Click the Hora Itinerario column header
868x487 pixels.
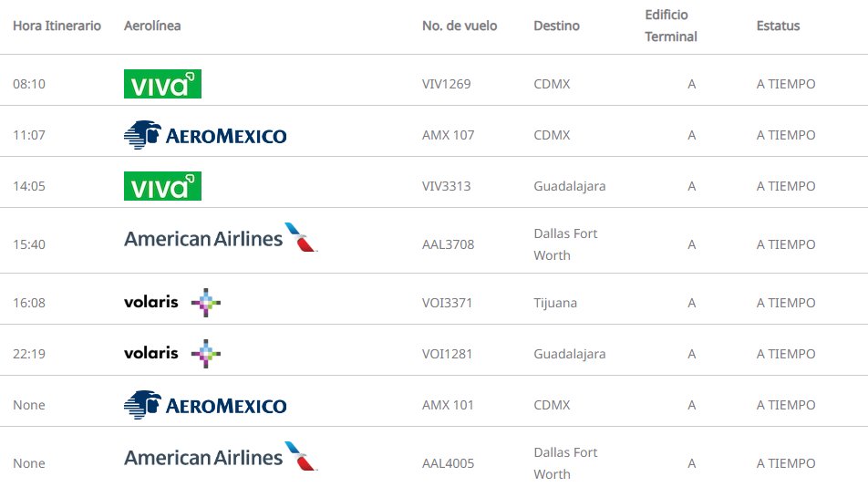click(x=57, y=26)
